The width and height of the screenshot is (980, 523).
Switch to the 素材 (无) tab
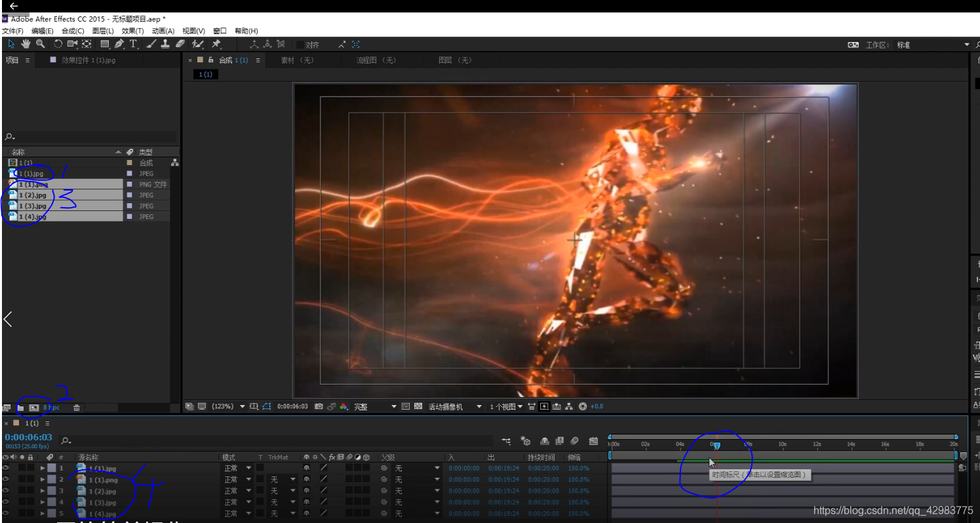coord(298,60)
